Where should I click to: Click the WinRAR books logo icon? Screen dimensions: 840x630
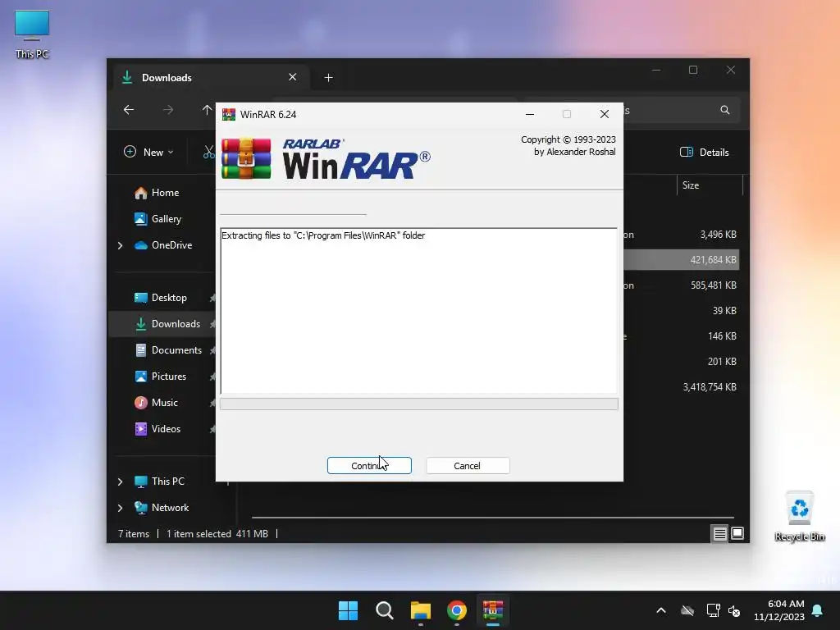[x=246, y=158]
